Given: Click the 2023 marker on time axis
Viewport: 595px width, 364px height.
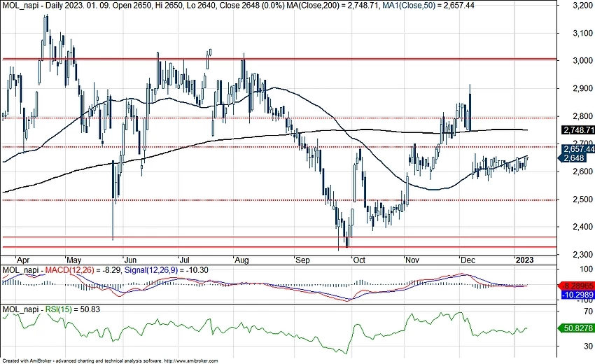Looking at the screenshot, I should (524, 258).
